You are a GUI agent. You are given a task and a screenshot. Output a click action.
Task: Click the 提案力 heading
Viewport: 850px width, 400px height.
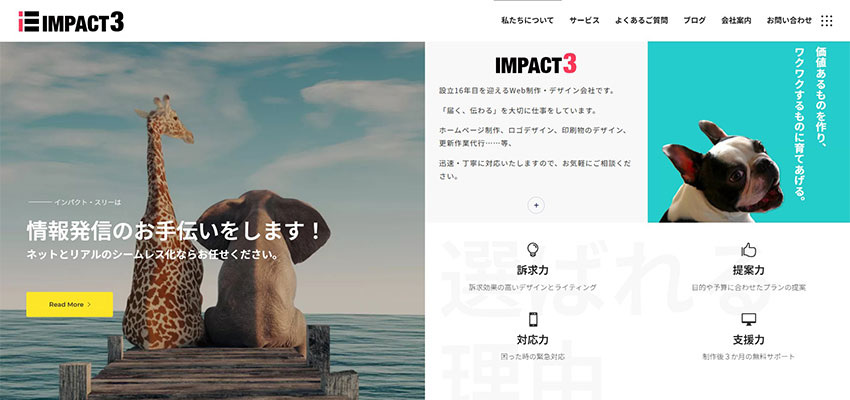pyautogui.click(x=748, y=270)
